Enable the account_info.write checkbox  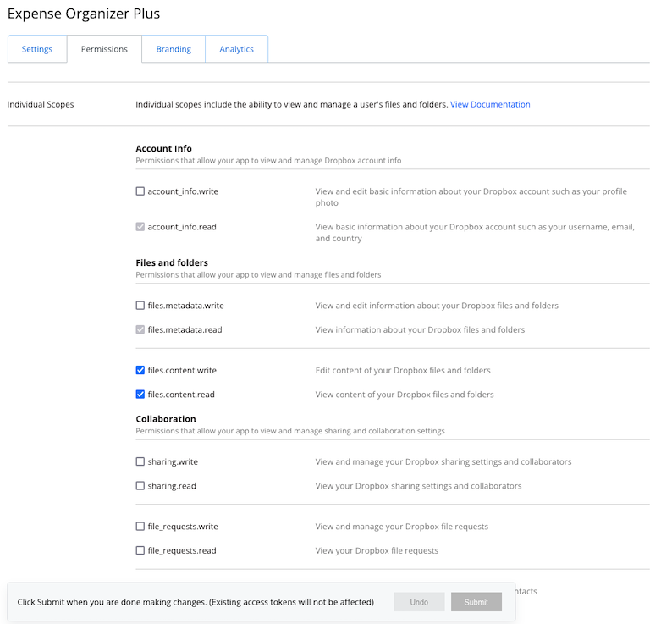pyautogui.click(x=140, y=191)
